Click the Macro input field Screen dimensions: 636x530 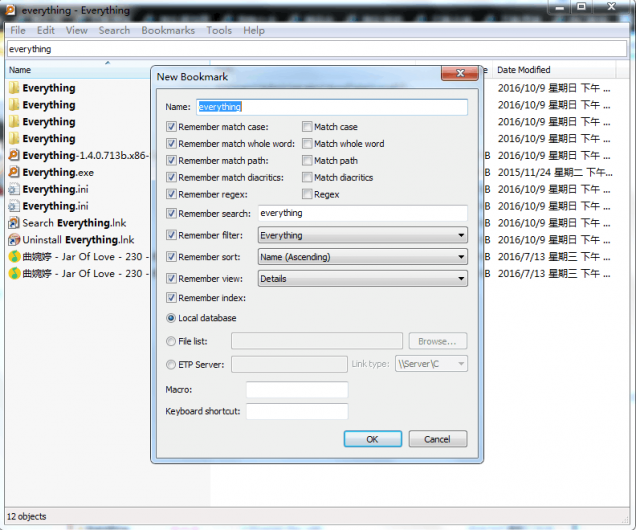[297, 390]
